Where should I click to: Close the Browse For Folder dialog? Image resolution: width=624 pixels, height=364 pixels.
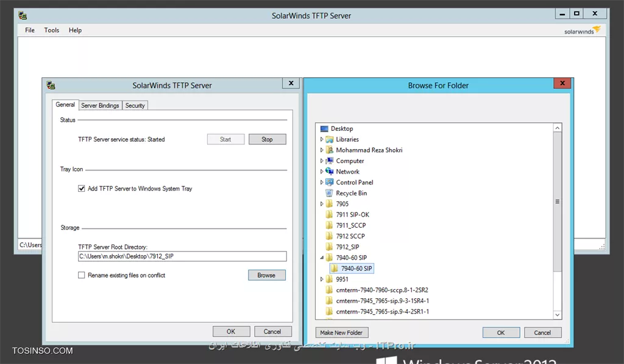(562, 83)
